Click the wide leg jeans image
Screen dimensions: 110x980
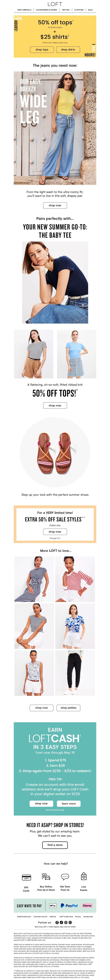55,128
